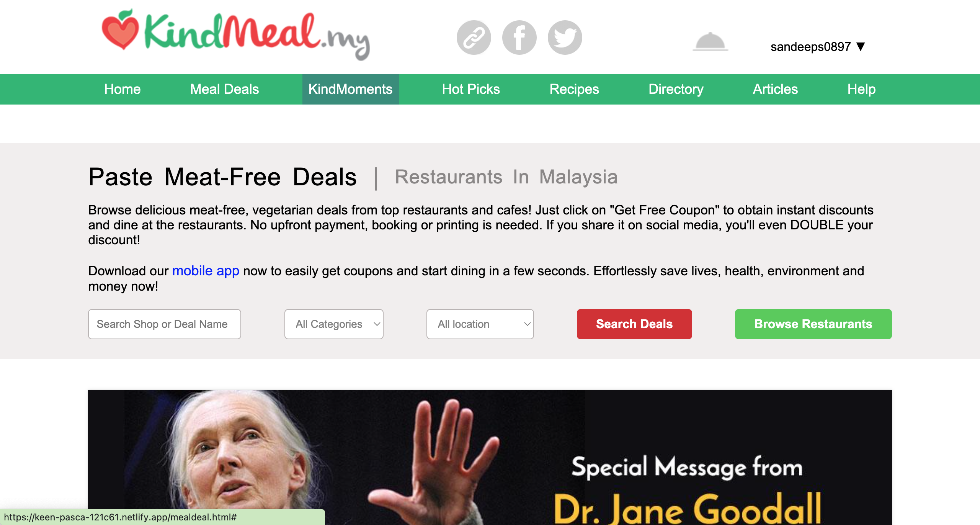
Task: Open the Facebook social icon
Action: (519, 38)
